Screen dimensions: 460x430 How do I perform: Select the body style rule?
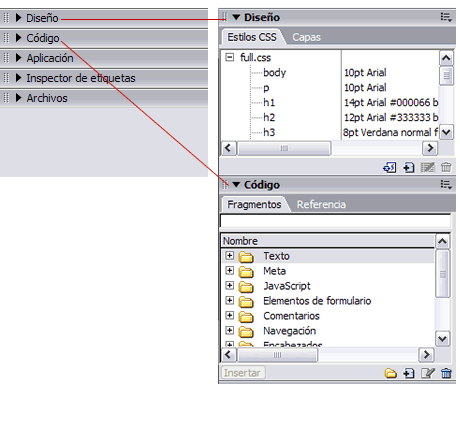(274, 72)
